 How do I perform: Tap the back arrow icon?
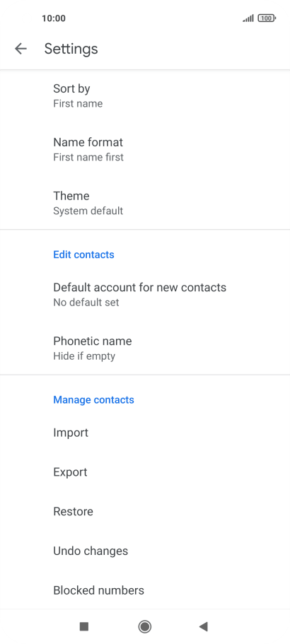[21, 49]
